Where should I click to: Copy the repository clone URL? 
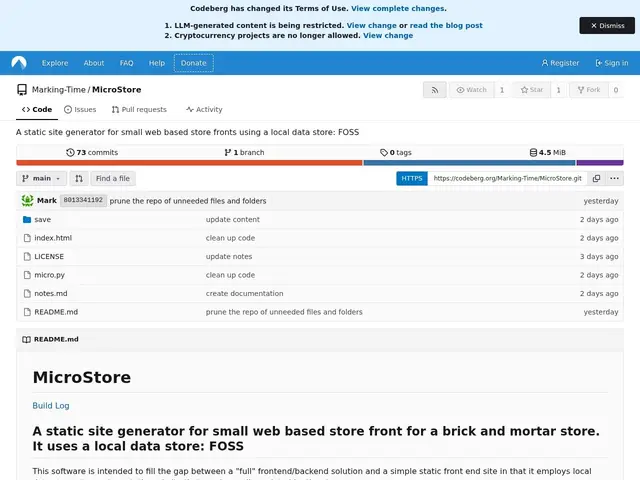[596, 178]
